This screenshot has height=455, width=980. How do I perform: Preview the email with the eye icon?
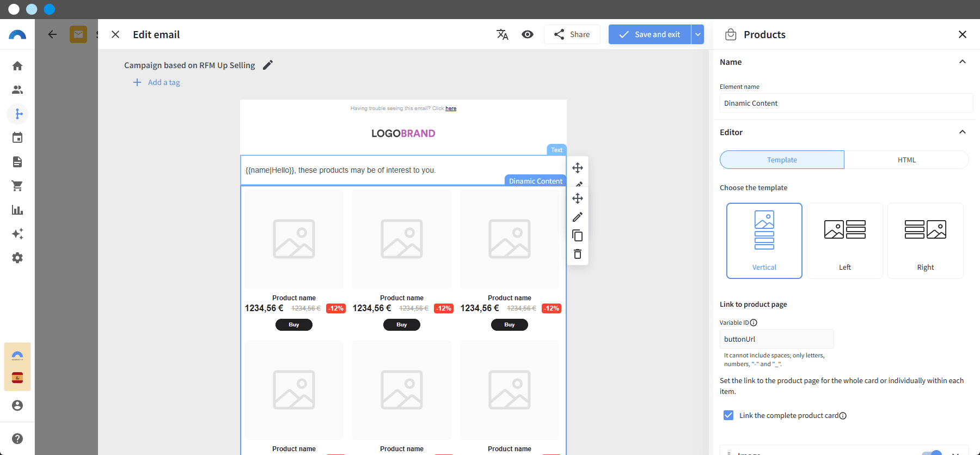tap(528, 34)
